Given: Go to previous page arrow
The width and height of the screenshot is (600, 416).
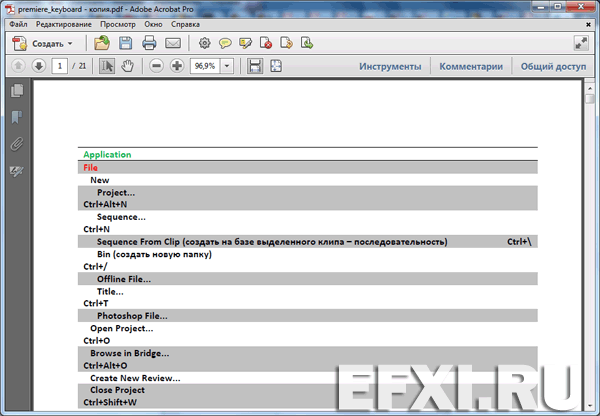Looking at the screenshot, I should (x=18, y=66).
